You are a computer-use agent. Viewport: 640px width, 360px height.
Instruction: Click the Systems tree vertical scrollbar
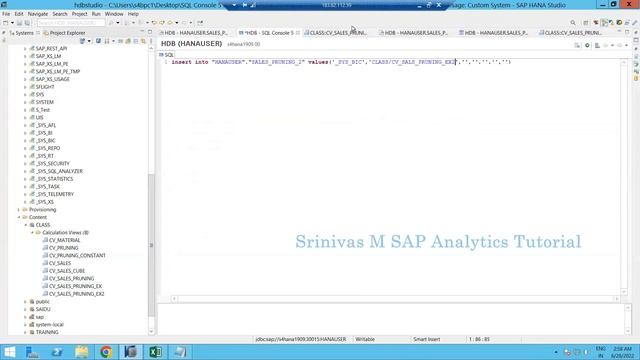(151, 245)
